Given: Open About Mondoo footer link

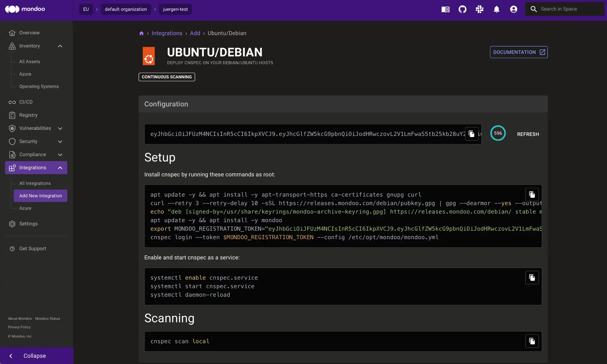Looking at the screenshot, I should pyautogui.click(x=20, y=319).
